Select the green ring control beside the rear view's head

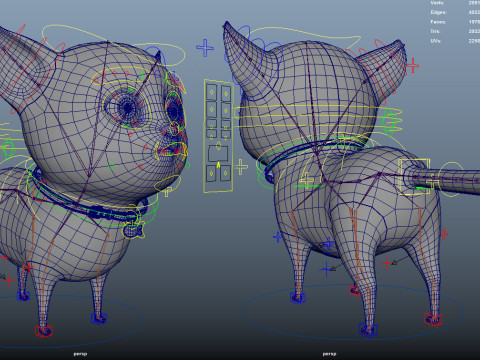coord(389,122)
